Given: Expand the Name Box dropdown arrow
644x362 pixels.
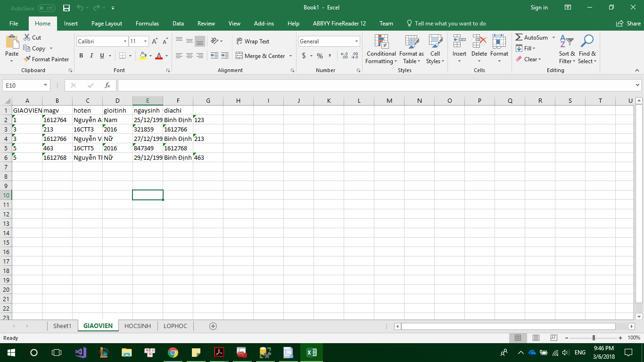Looking at the screenshot, I should point(46,85).
